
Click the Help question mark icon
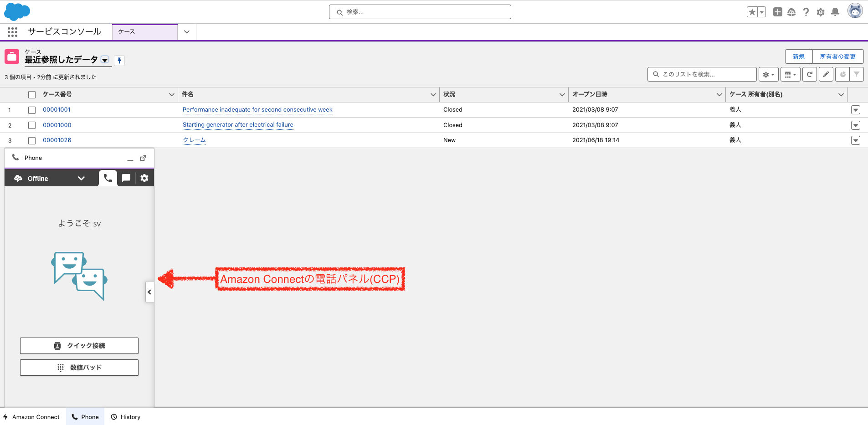(x=806, y=12)
